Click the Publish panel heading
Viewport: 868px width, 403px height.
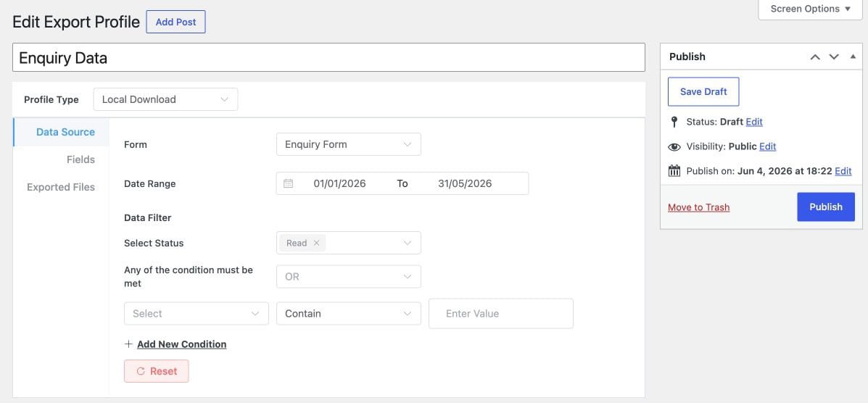[x=687, y=57]
